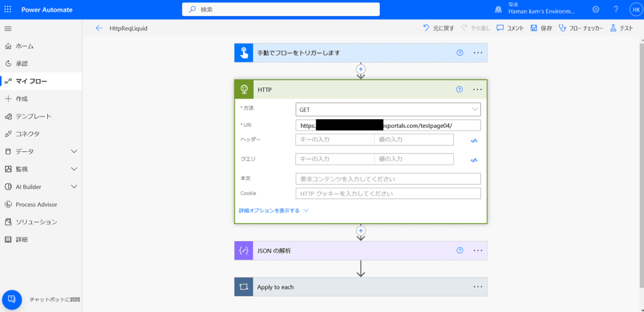Open the chatbot icon at bottom left
Viewport: 644px width, 312px height.
[x=12, y=299]
